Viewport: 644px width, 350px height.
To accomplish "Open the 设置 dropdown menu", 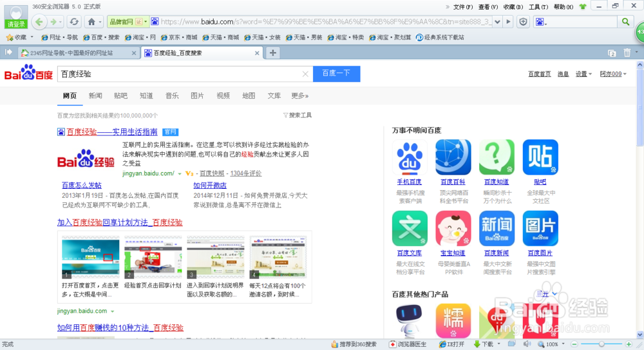I will tap(583, 74).
